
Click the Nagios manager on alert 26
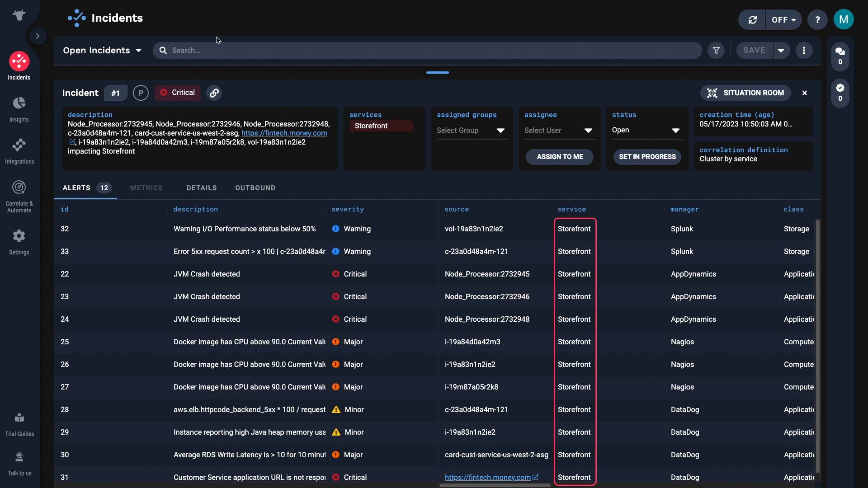(682, 364)
